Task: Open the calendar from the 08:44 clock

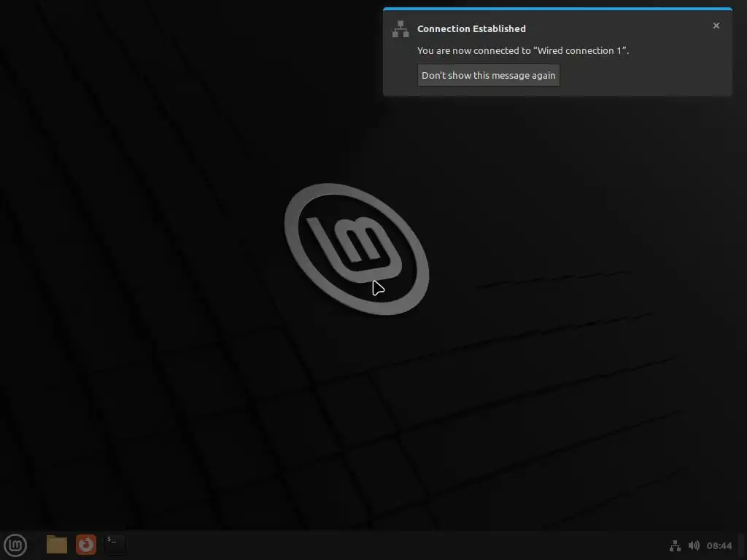Action: pyautogui.click(x=719, y=545)
